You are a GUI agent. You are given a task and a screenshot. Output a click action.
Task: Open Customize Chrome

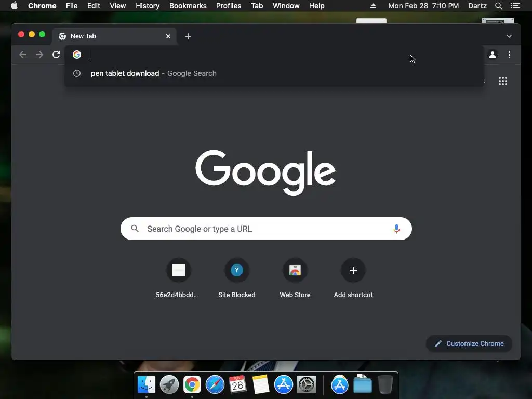coord(469,344)
